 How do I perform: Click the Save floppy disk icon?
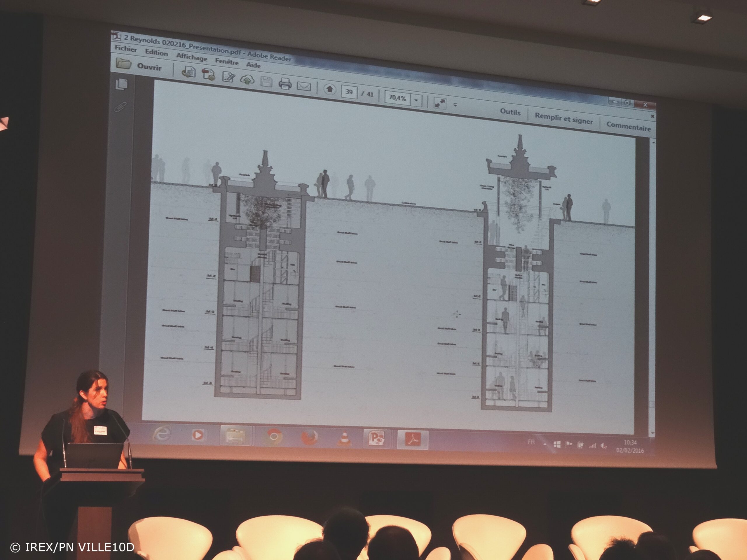266,82
